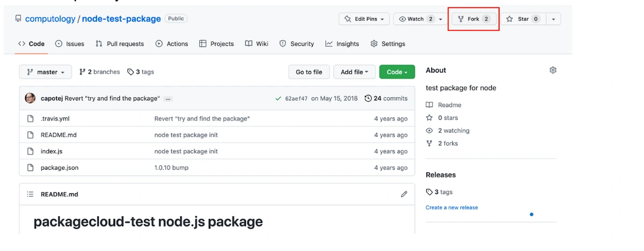Expand the commit message ellipsis button
This screenshot has height=251, width=644.
click(x=168, y=99)
